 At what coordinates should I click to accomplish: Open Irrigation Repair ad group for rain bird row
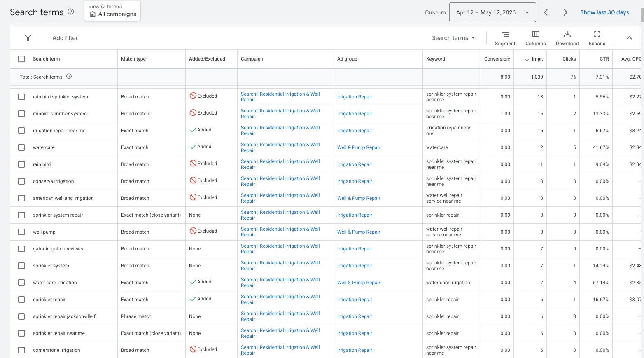coord(355,164)
